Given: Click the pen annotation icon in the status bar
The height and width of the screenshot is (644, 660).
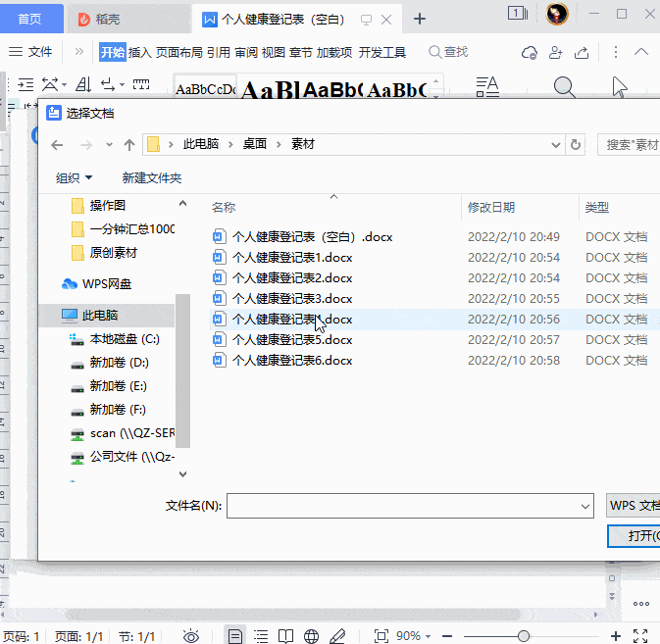Looking at the screenshot, I should pos(337,636).
